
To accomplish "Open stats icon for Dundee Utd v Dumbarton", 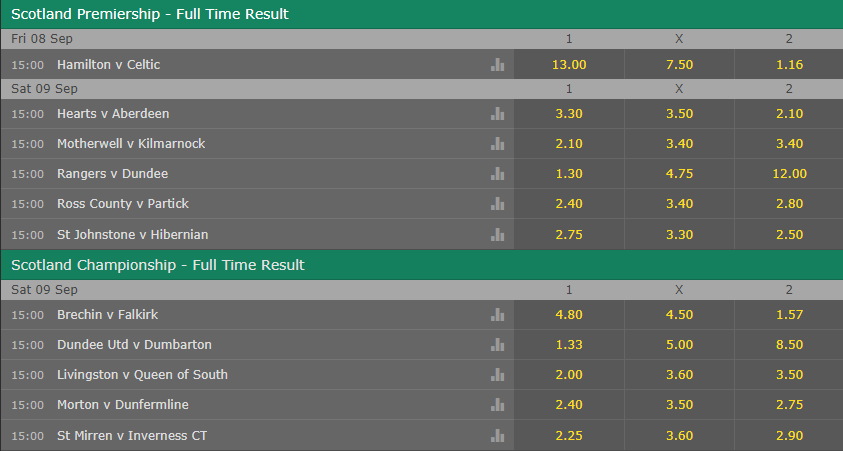I will click(x=497, y=345).
